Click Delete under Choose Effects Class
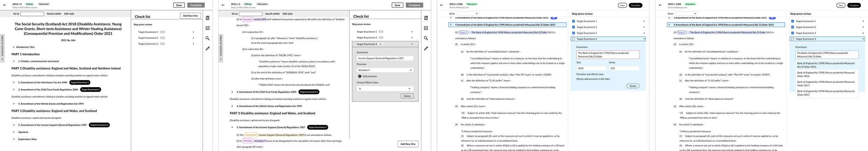 (x=407, y=96)
